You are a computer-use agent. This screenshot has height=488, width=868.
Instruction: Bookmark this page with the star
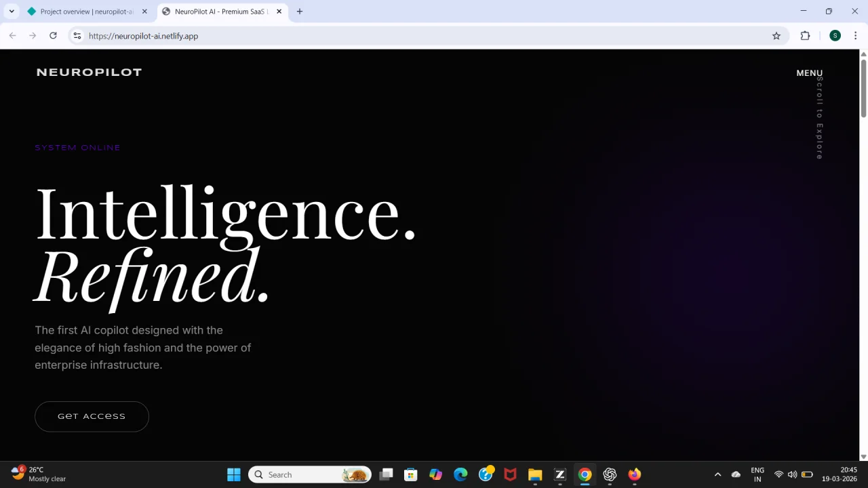tap(776, 36)
